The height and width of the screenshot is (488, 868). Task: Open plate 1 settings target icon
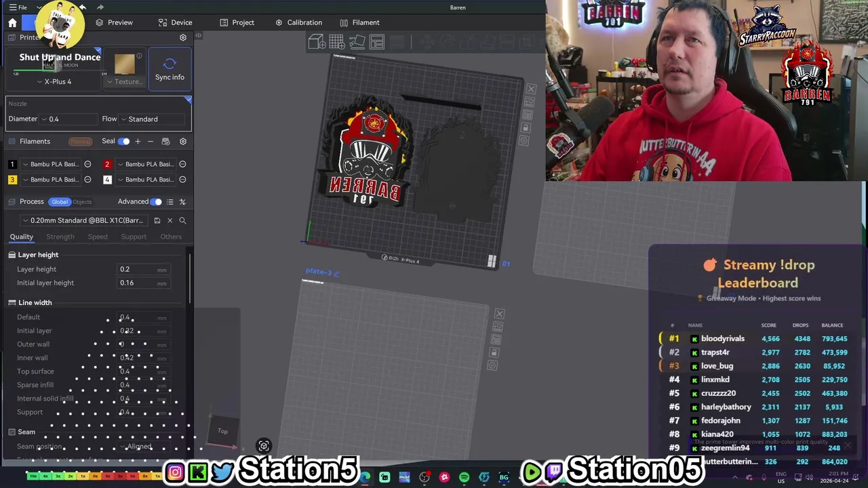[x=524, y=140]
